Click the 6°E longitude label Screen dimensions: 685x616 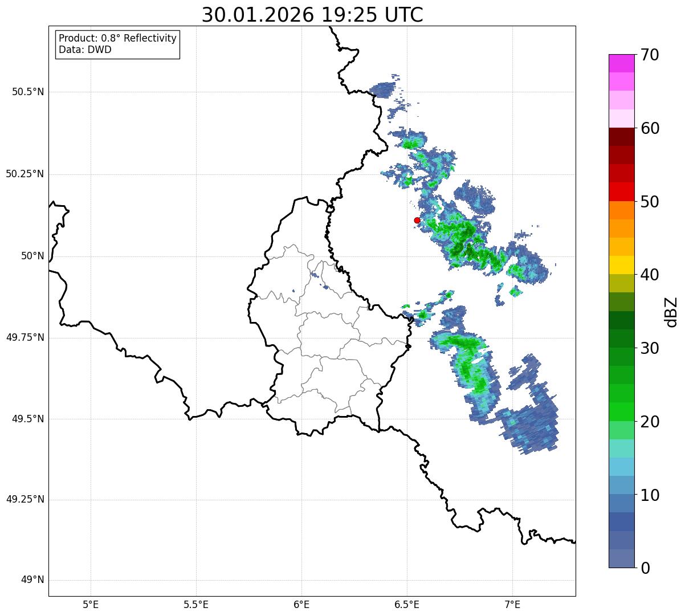click(301, 605)
